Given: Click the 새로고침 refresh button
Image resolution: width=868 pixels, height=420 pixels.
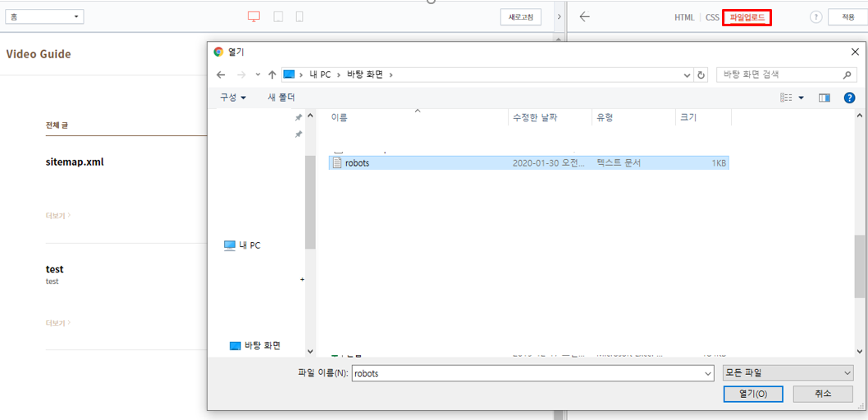Looking at the screenshot, I should [x=521, y=17].
